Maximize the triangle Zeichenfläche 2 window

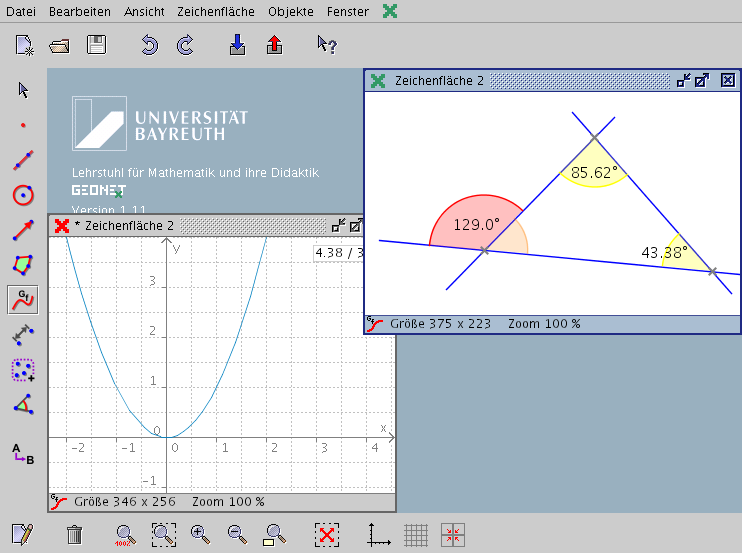(702, 81)
